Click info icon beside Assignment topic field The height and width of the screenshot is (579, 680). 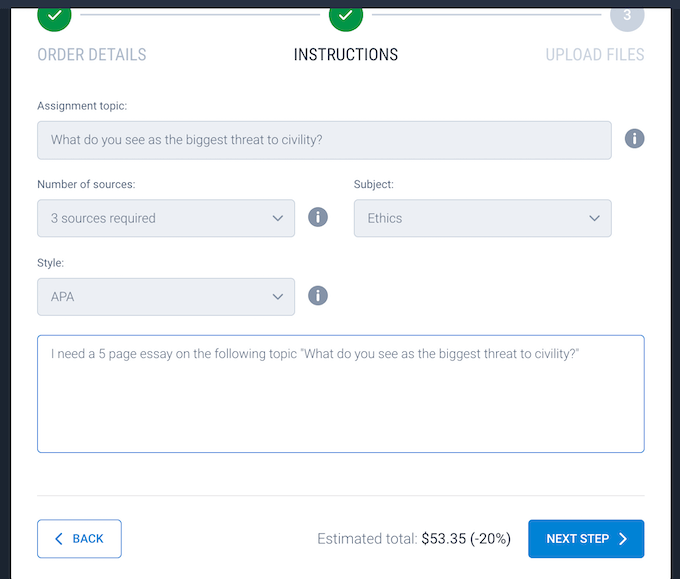pyautogui.click(x=634, y=139)
